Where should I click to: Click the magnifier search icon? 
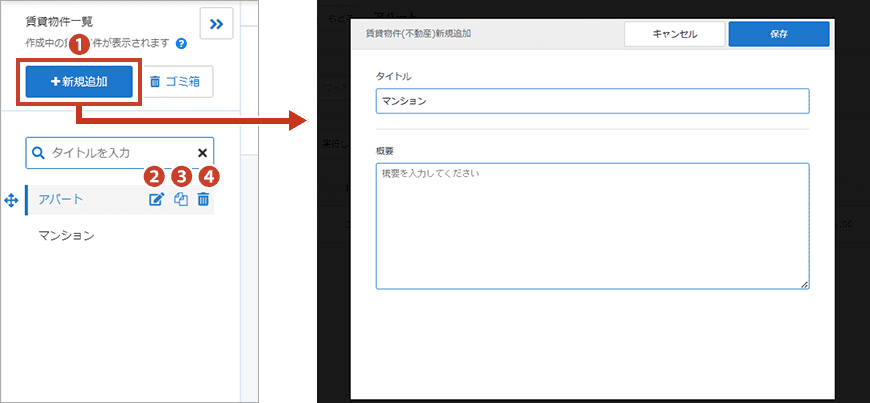pyautogui.click(x=38, y=153)
